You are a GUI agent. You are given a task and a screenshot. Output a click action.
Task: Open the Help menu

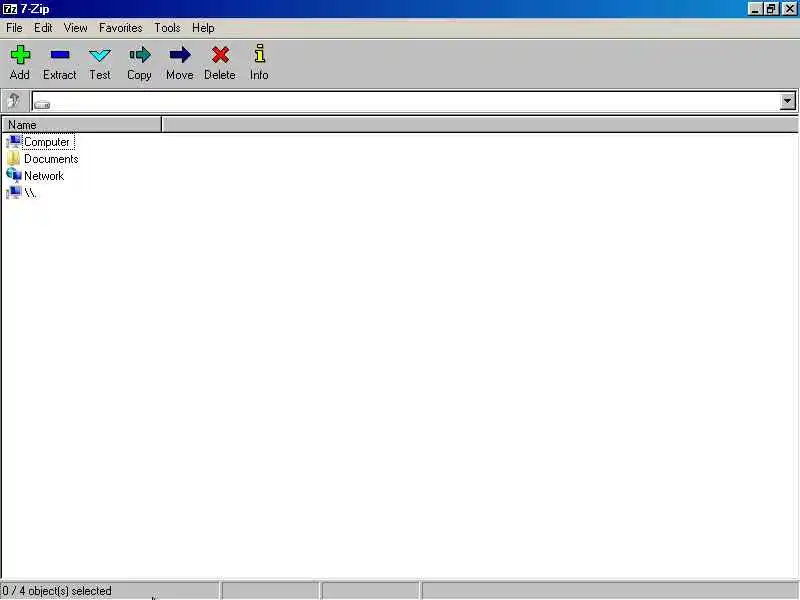[x=203, y=28]
